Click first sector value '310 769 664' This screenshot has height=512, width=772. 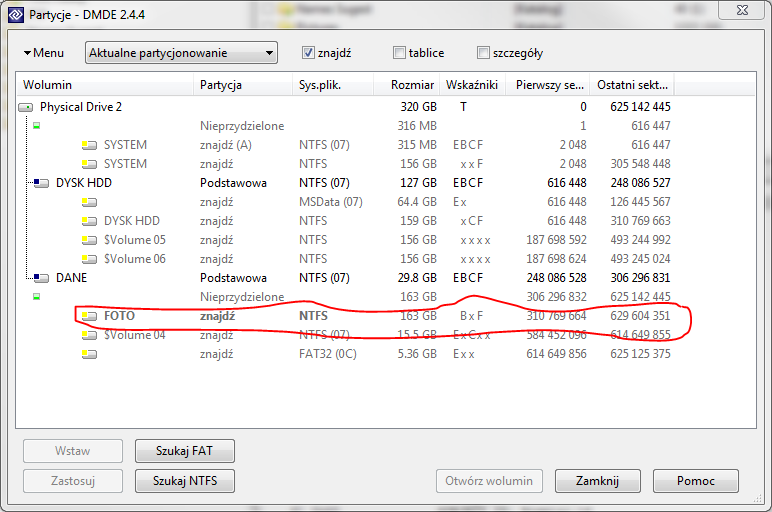tap(556, 316)
